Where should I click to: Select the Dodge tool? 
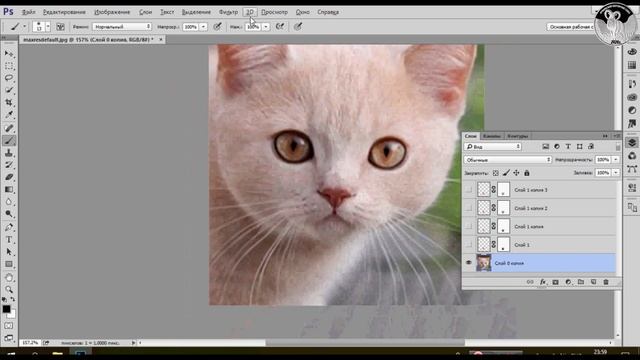(x=9, y=214)
